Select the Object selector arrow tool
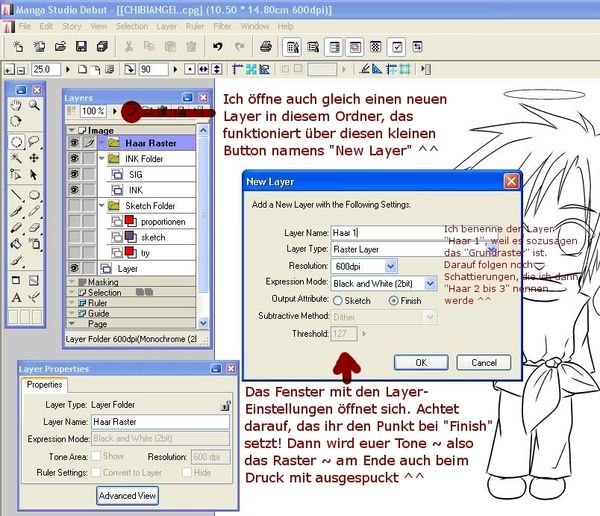Screen dimensions: 600x516 [x=34, y=175]
